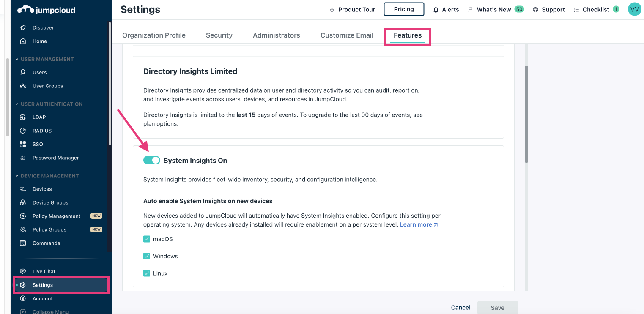Click the Checklist count badge
The height and width of the screenshot is (314, 644).
point(616,9)
